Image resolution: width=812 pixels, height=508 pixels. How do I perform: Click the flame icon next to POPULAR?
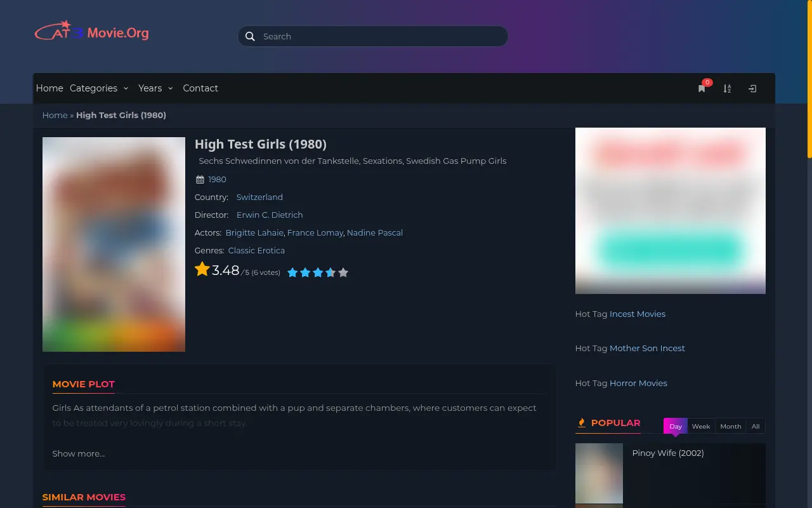pos(581,423)
